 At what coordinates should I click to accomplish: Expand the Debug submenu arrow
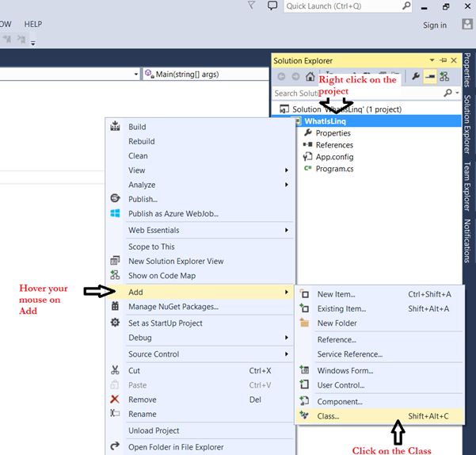(x=286, y=338)
